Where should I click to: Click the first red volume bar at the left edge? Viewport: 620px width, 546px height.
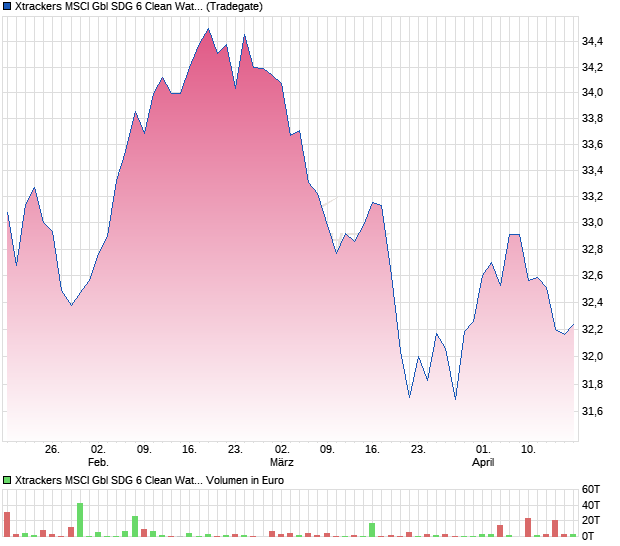pyautogui.click(x=7, y=524)
